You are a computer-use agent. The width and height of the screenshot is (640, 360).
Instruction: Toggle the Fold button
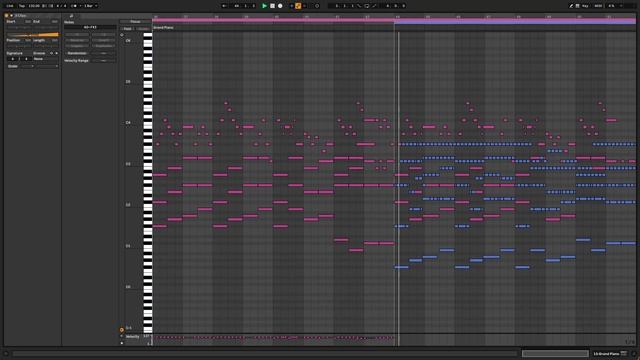(x=127, y=29)
